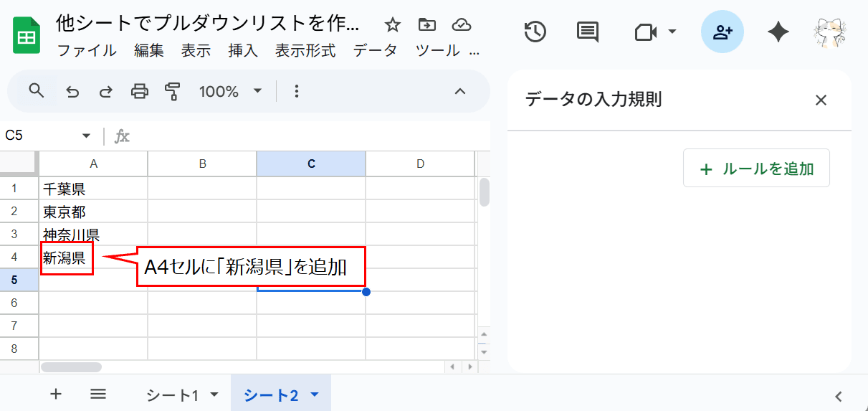
Task: Show side panel with bottom-right chevron
Action: tap(839, 396)
